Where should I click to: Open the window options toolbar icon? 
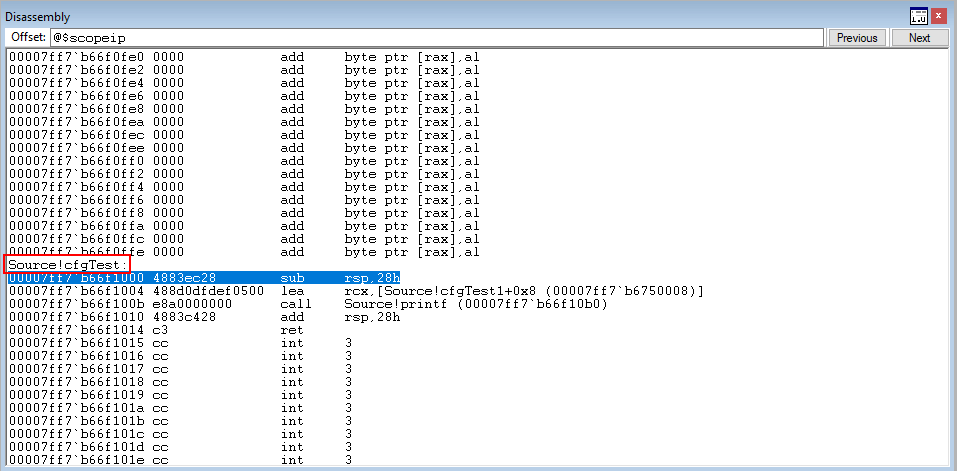(x=919, y=16)
